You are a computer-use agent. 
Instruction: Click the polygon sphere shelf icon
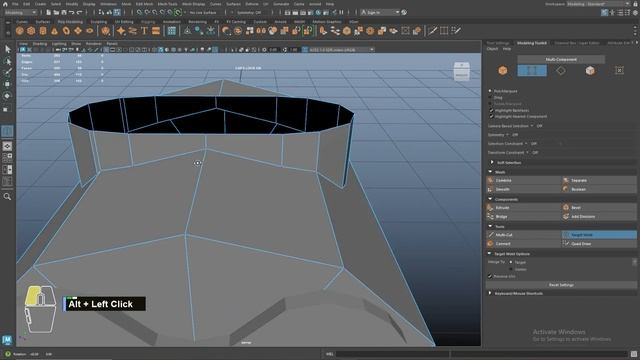[x=19, y=31]
